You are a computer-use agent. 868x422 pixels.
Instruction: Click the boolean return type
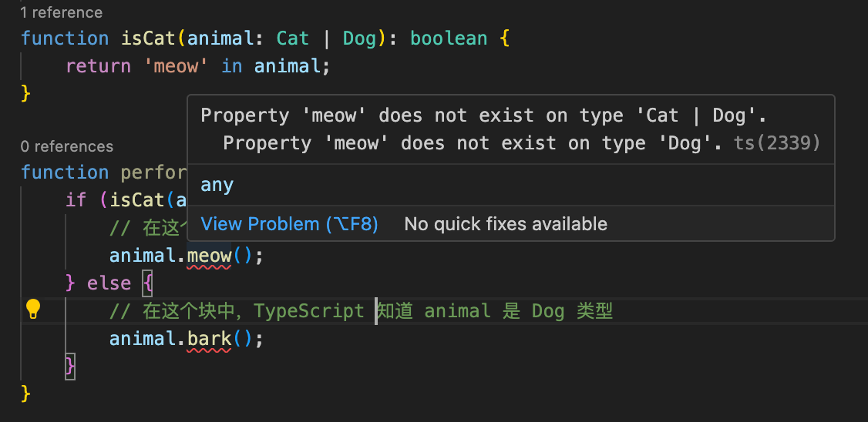click(x=448, y=39)
